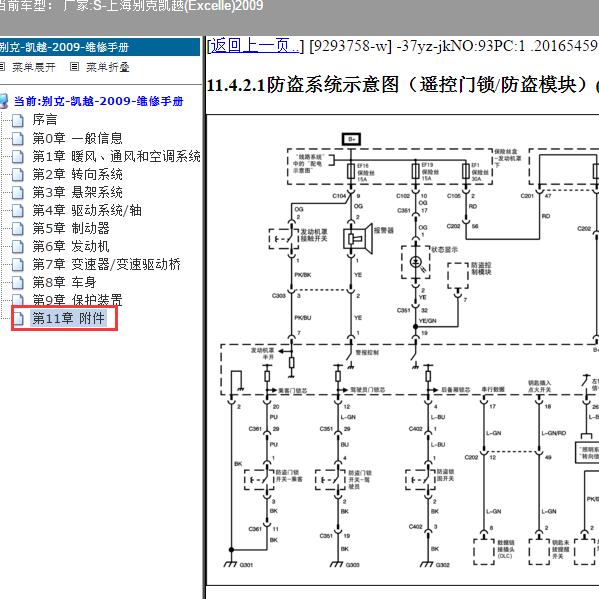Click the 报警器 alarm horn symbol in diagram

tap(358, 239)
